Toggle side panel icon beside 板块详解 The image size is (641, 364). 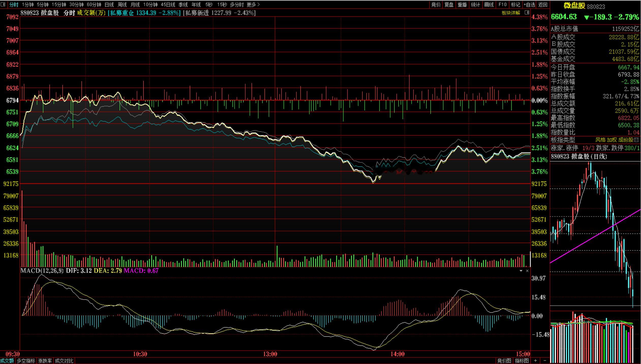pos(527,12)
